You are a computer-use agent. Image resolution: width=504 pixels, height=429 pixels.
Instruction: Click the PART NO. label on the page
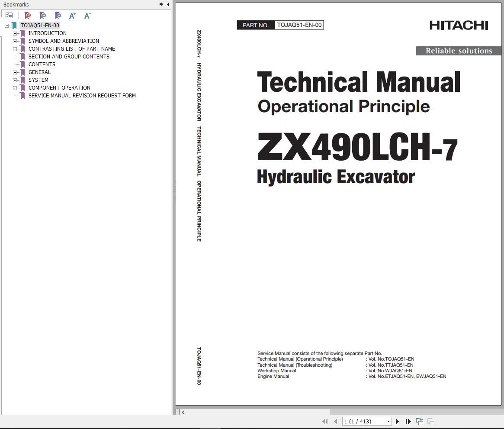point(256,25)
